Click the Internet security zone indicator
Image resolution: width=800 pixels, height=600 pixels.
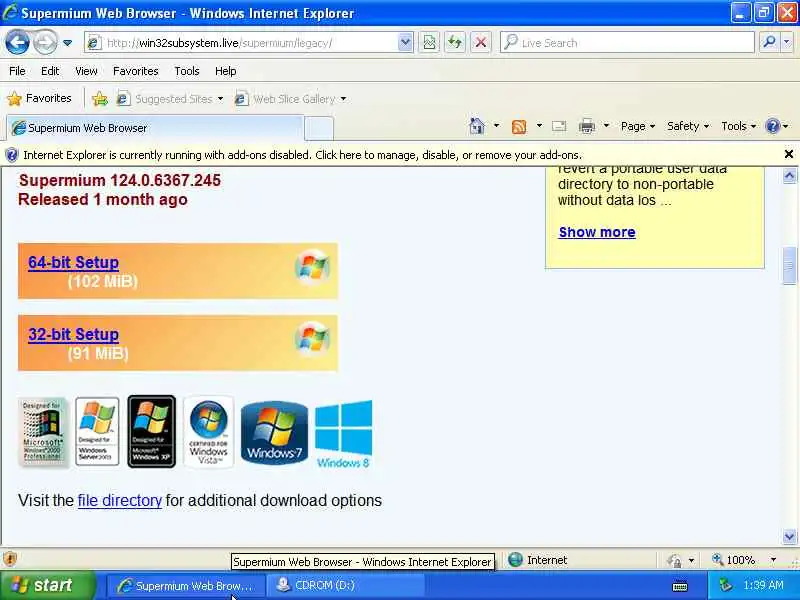click(x=538, y=560)
